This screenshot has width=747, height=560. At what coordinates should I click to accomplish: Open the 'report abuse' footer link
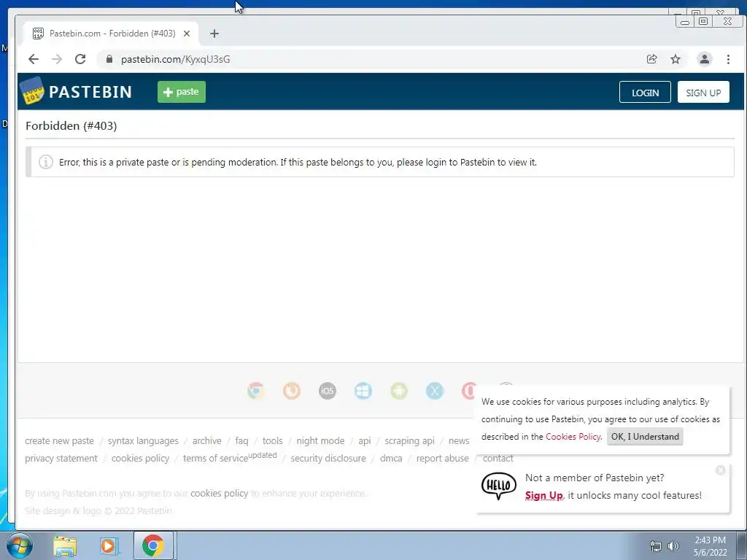click(443, 459)
